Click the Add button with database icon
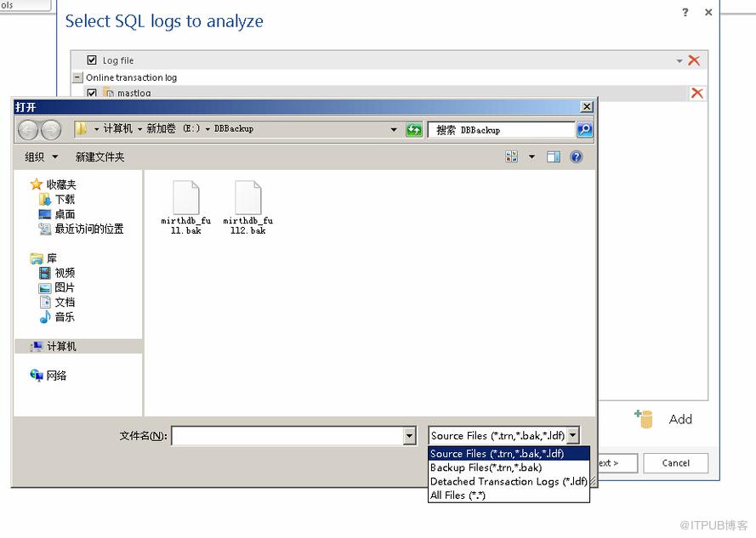Screen dimensions: 756x538 664,419
